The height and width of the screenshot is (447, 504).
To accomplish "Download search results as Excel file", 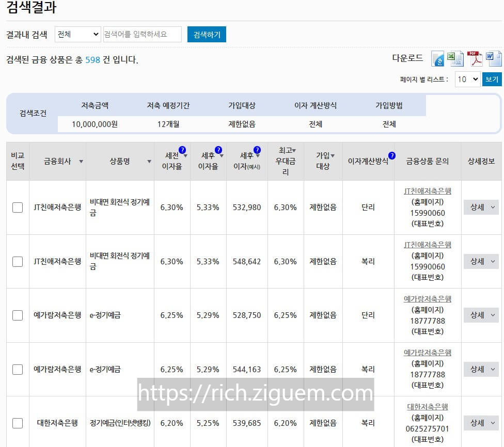I will pyautogui.click(x=455, y=58).
